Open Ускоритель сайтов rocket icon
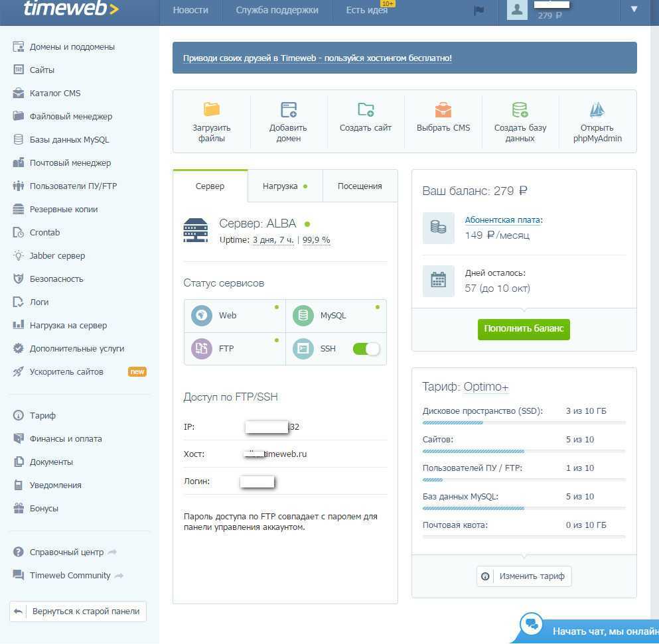 coord(19,371)
